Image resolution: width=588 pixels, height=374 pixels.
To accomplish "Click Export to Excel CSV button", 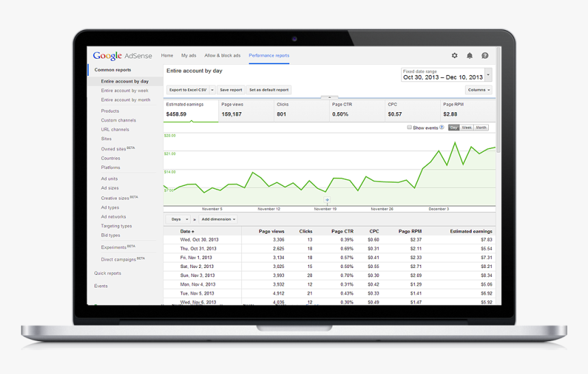I will [188, 90].
